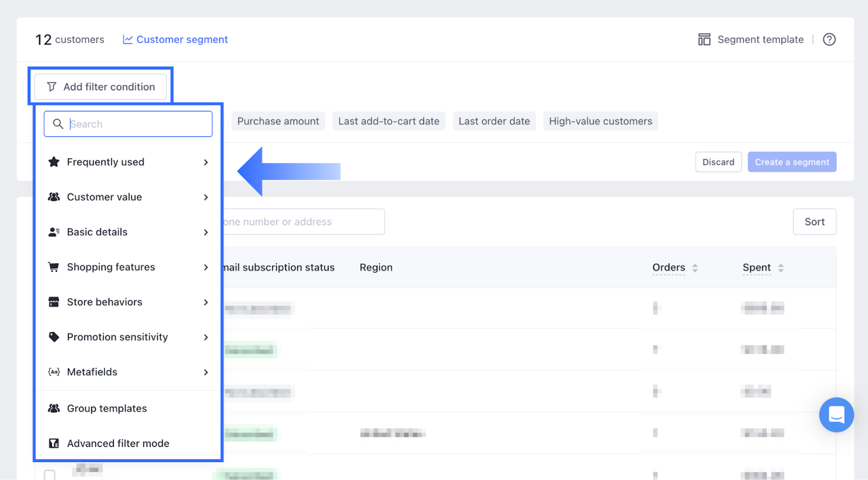The image size is (868, 480).
Task: Expand the Frequently used submenu arrow
Action: pos(206,162)
